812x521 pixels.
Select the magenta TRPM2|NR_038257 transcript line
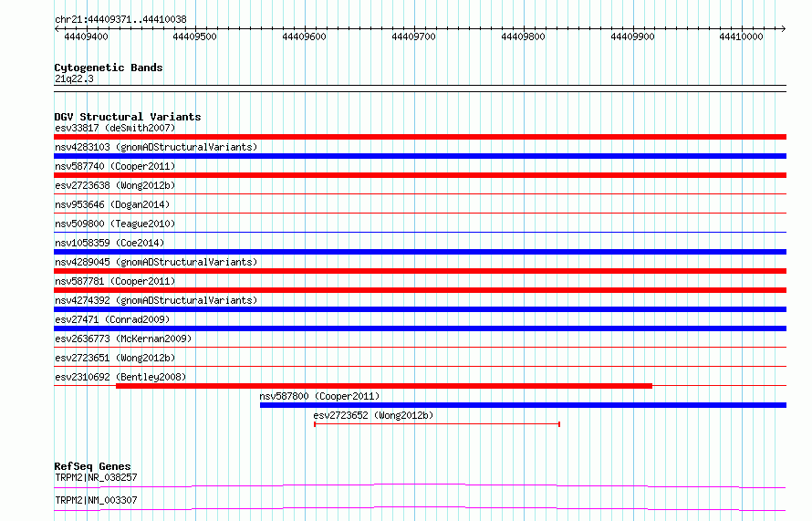click(x=420, y=485)
